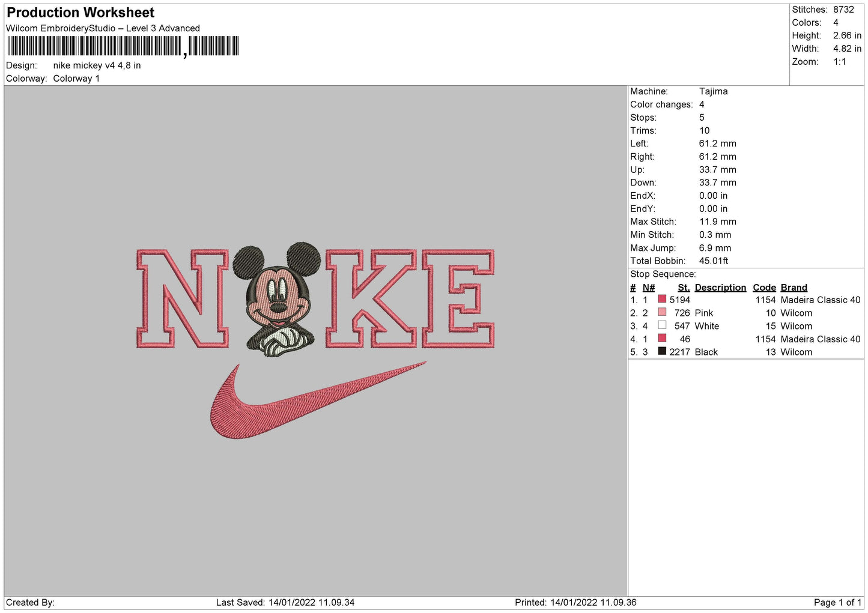Click the 'Code' column header
This screenshot has width=868, height=613.
coord(764,288)
